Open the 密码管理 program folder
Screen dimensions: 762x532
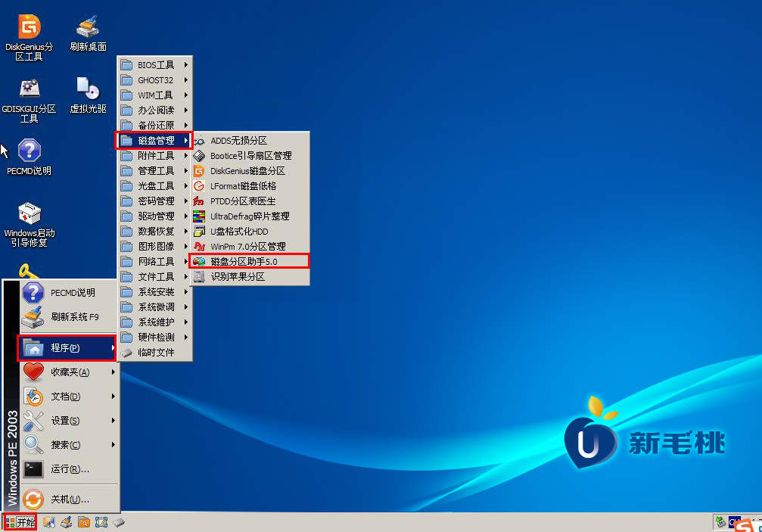point(155,201)
